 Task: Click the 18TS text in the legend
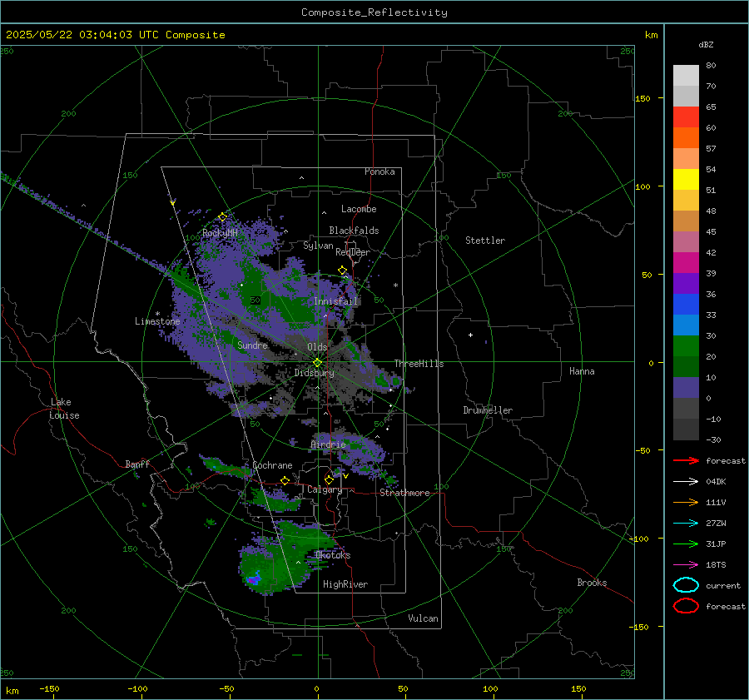(716, 565)
